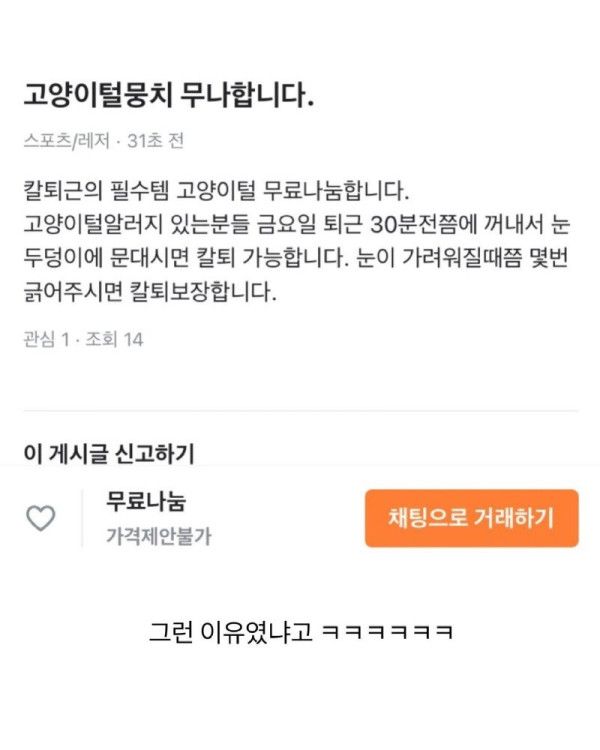Click the 조회 14 view count
This screenshot has height=750, width=600.
[114, 340]
